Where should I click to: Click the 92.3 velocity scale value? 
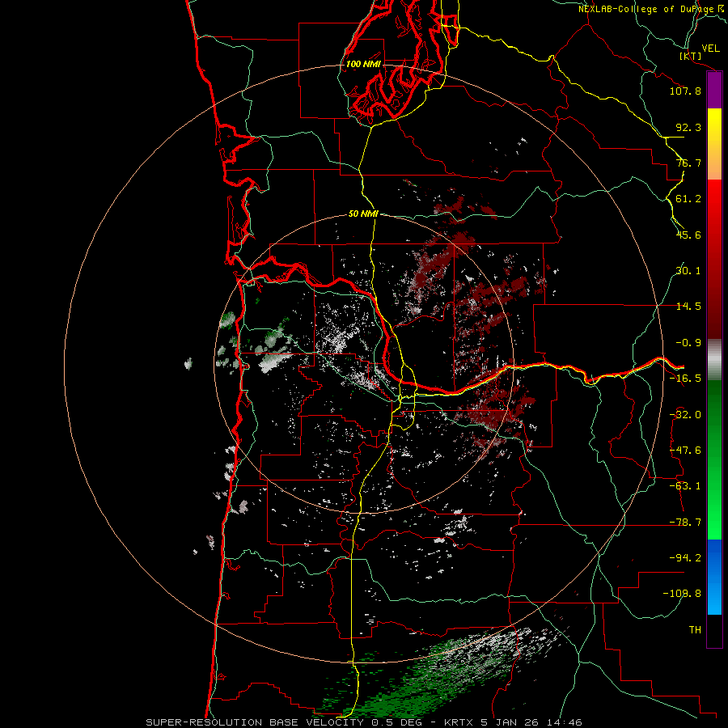click(x=688, y=127)
